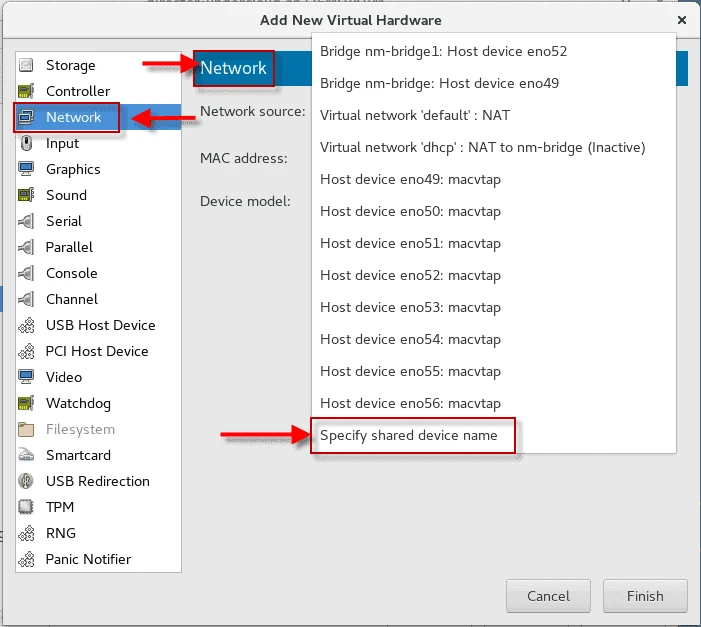Click the Cancel button

tap(548, 596)
